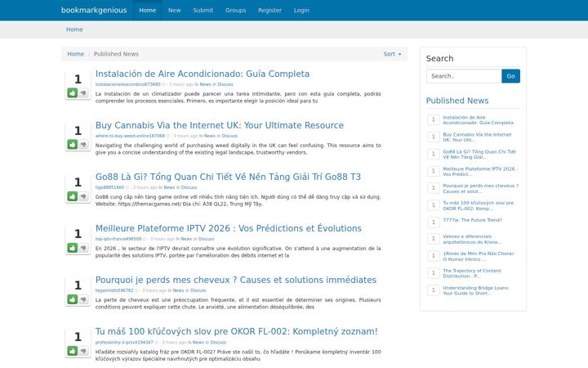588x368 pixels.
Task: Click Discuss under Instalación de Aire story
Action: 225,84
